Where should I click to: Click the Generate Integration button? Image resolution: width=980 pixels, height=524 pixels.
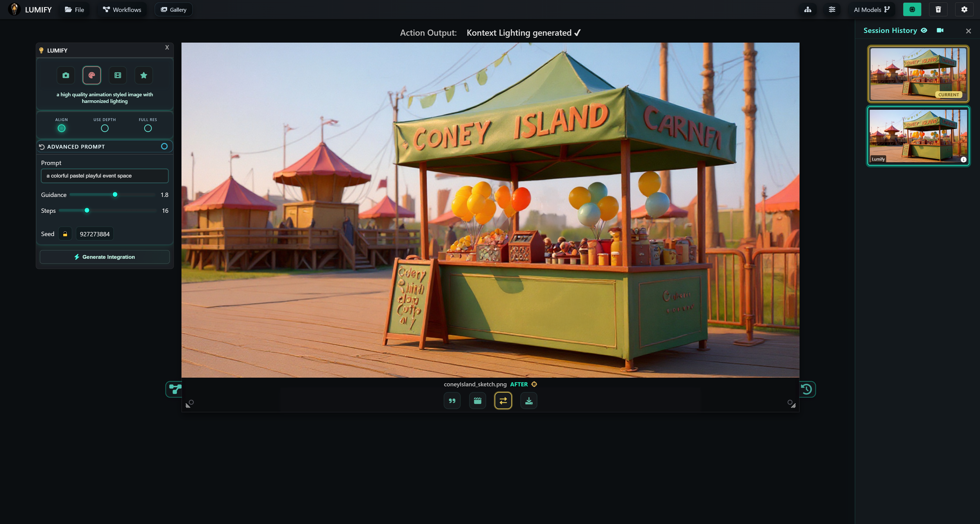105,257
